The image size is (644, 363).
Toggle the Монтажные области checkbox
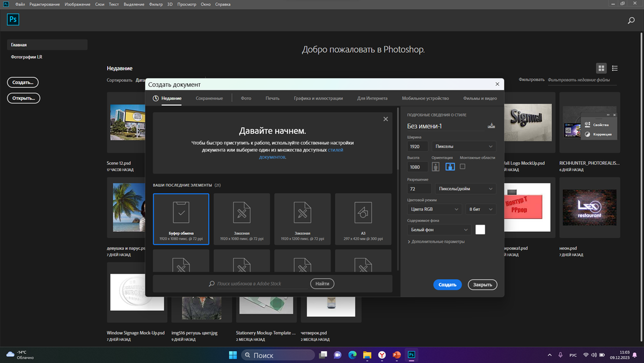[463, 166]
